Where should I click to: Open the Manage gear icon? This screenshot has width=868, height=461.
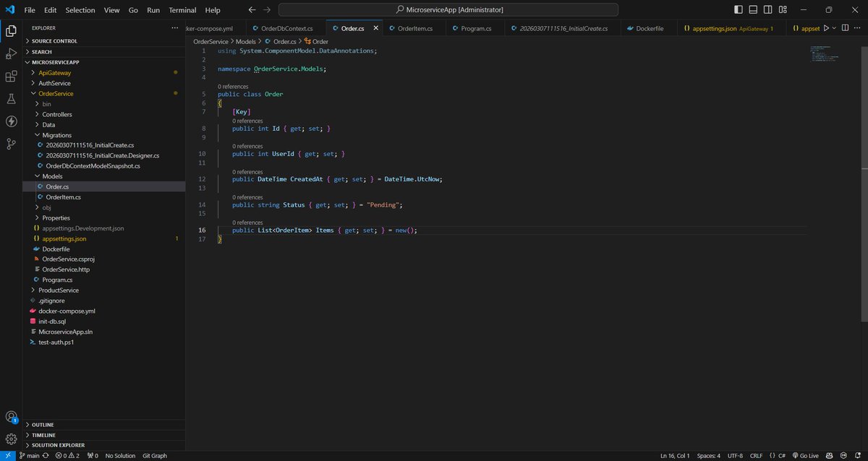pos(11,439)
